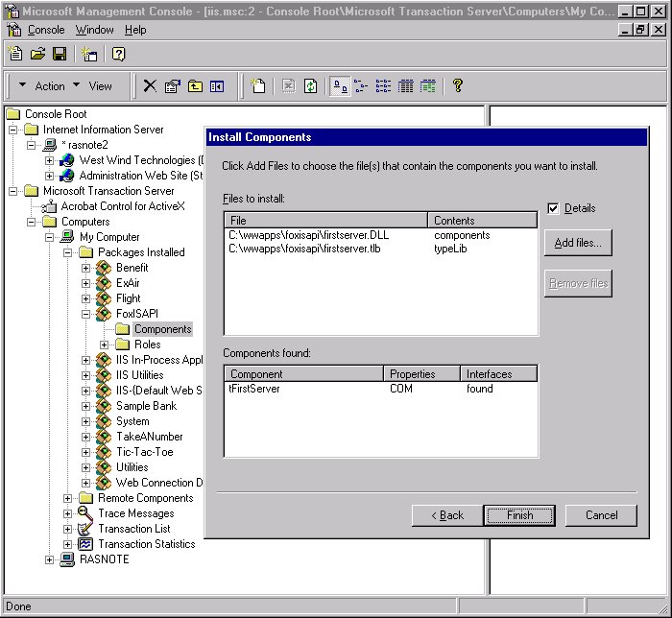Expand the RASNOTE computer node
This screenshot has width=672, height=618.
point(49,559)
